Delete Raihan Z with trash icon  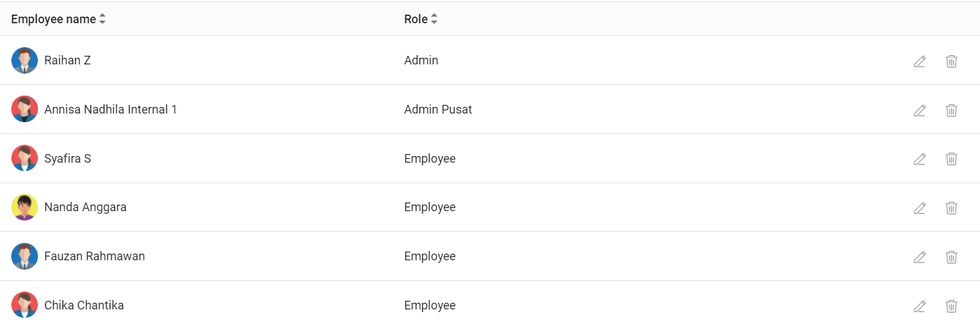pos(951,61)
